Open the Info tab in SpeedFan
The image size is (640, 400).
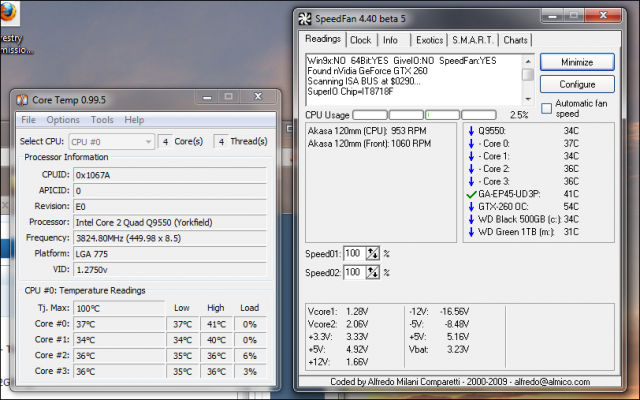(x=390, y=40)
